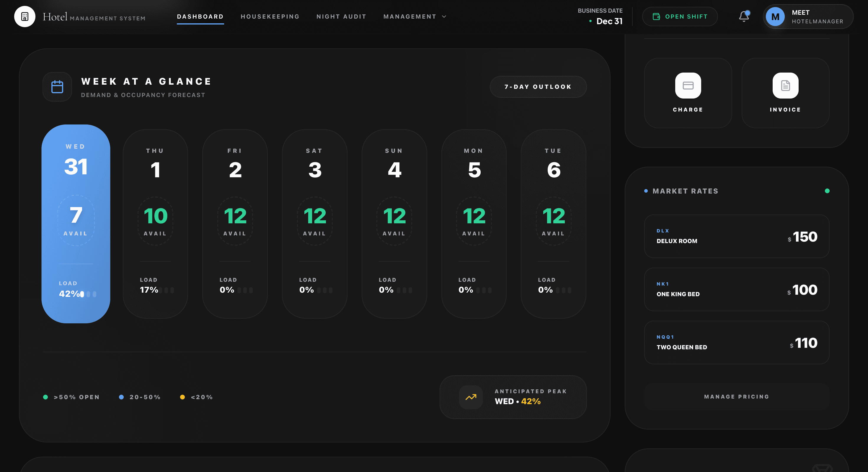Expand the Management menu dropdown
The image size is (868, 472).
coord(415,16)
